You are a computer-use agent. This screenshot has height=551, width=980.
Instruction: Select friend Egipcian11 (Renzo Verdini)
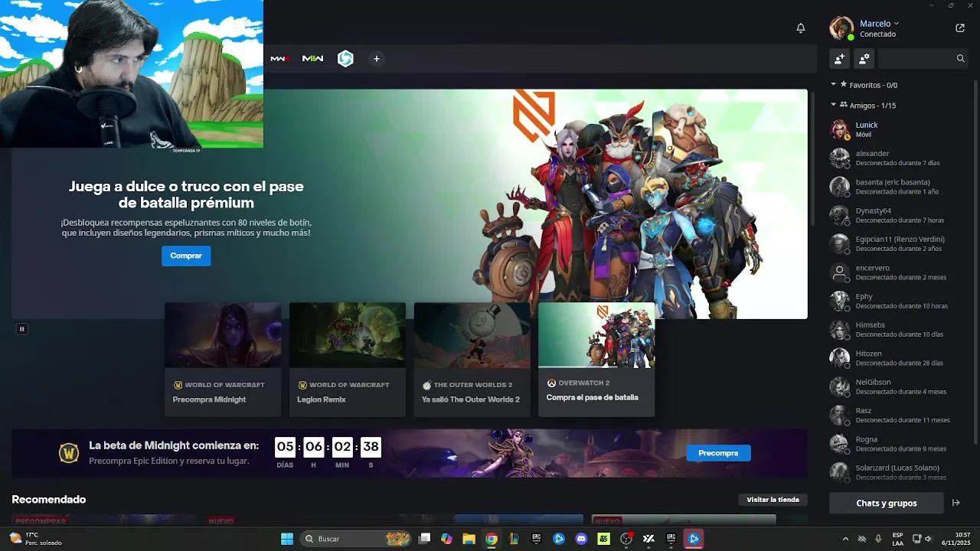[x=900, y=243]
